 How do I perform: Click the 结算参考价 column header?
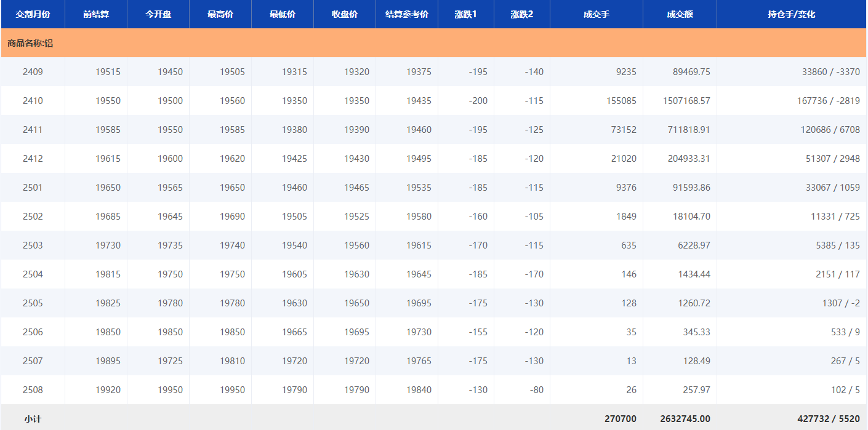(x=406, y=14)
